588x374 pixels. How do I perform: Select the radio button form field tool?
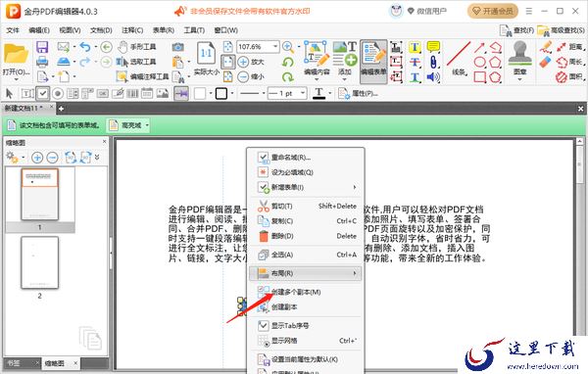click(x=58, y=93)
